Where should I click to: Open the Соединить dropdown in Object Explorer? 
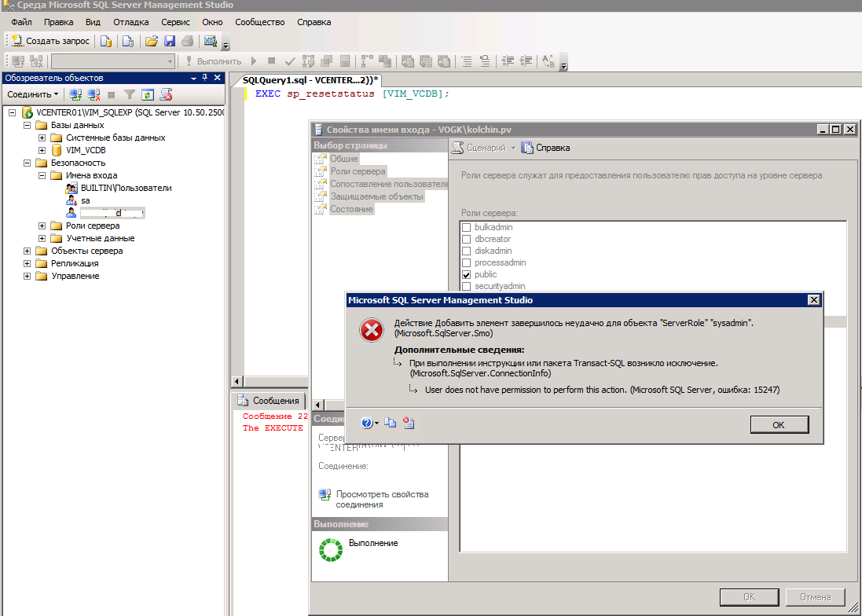pos(32,94)
